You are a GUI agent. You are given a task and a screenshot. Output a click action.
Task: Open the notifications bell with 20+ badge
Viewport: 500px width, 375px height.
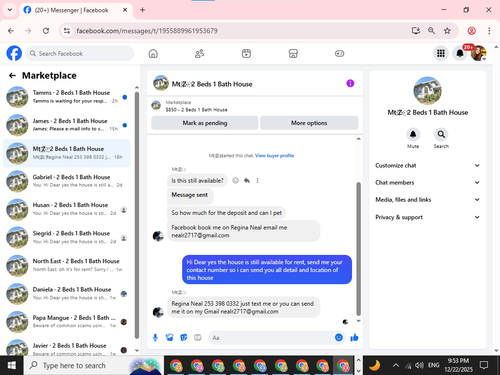click(460, 53)
